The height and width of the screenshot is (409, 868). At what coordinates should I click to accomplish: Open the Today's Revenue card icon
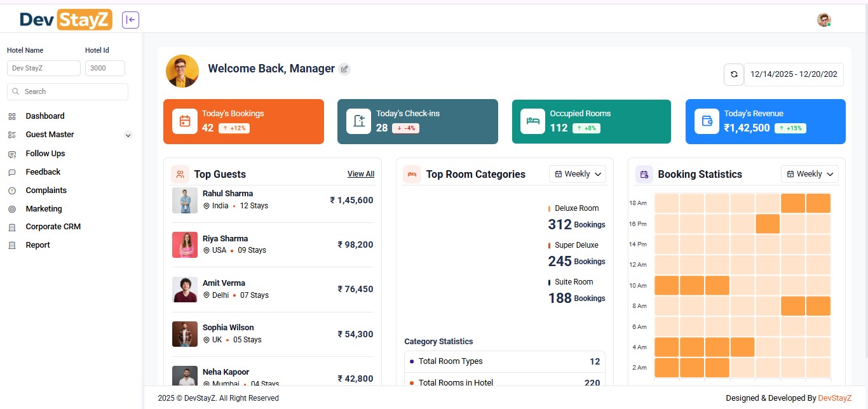click(x=706, y=121)
